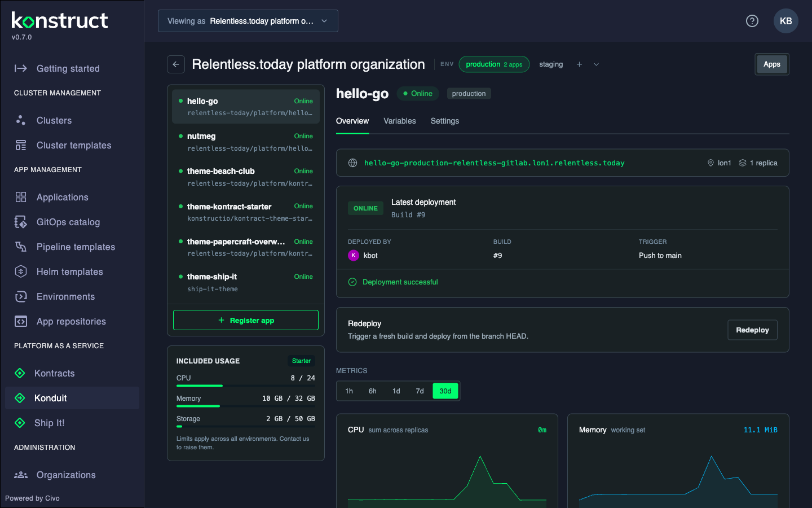Set metrics range to 30d

point(445,391)
